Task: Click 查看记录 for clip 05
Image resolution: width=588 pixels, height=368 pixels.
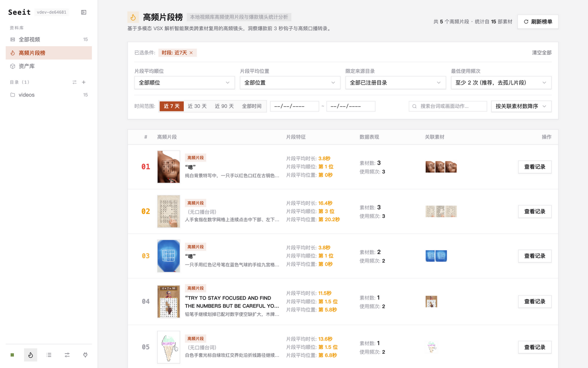Action: 535,347
